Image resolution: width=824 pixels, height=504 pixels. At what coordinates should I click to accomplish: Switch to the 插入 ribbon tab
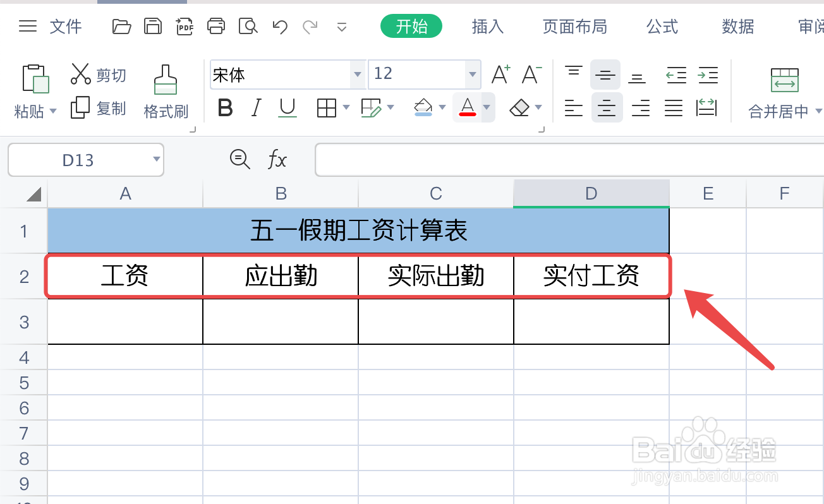pyautogui.click(x=487, y=27)
